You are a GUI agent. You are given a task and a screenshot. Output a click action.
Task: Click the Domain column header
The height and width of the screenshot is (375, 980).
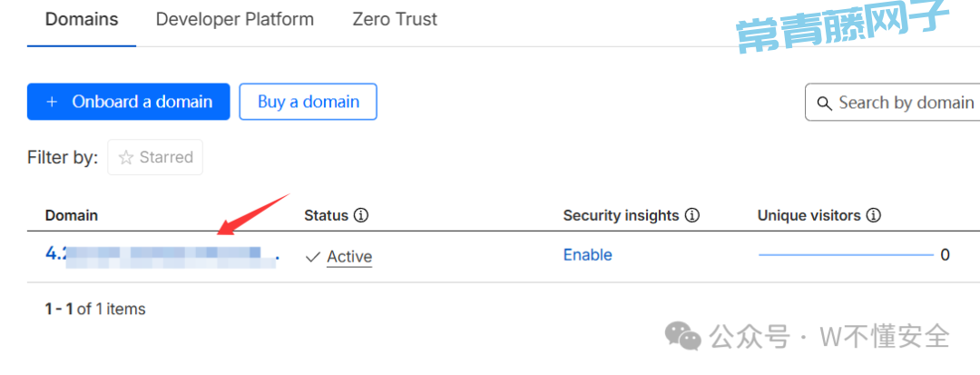coord(72,216)
